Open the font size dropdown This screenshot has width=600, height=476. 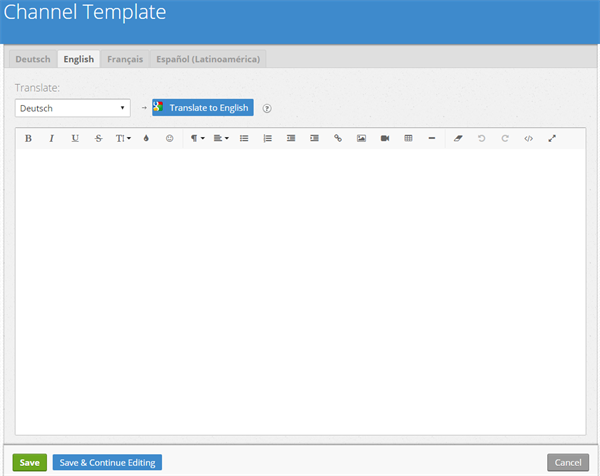[x=123, y=138]
